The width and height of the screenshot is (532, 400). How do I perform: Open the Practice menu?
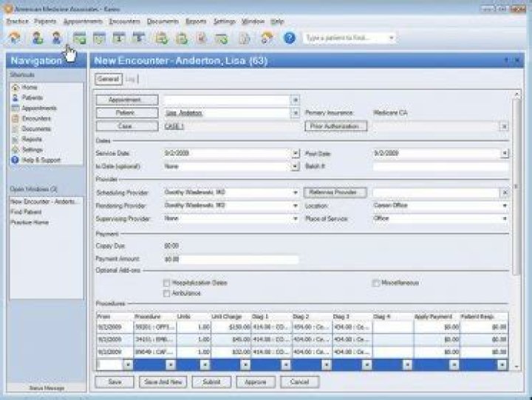tap(17, 21)
